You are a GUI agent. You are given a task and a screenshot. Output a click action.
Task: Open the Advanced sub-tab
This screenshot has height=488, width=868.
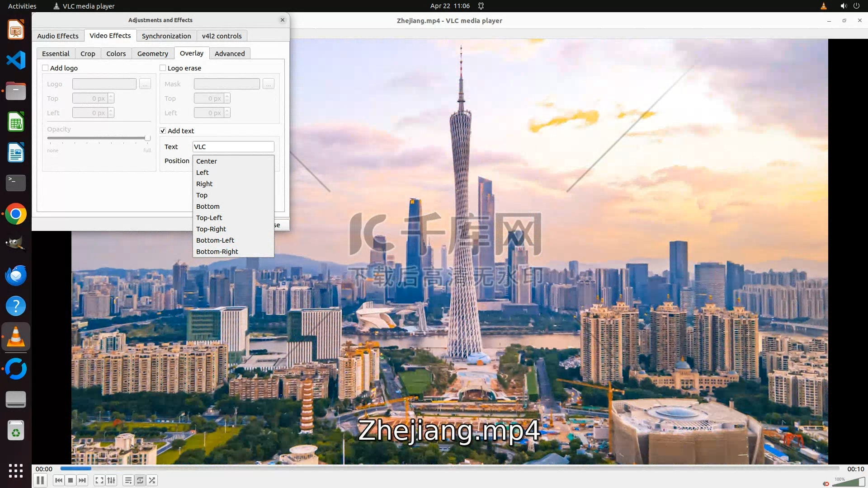230,54
